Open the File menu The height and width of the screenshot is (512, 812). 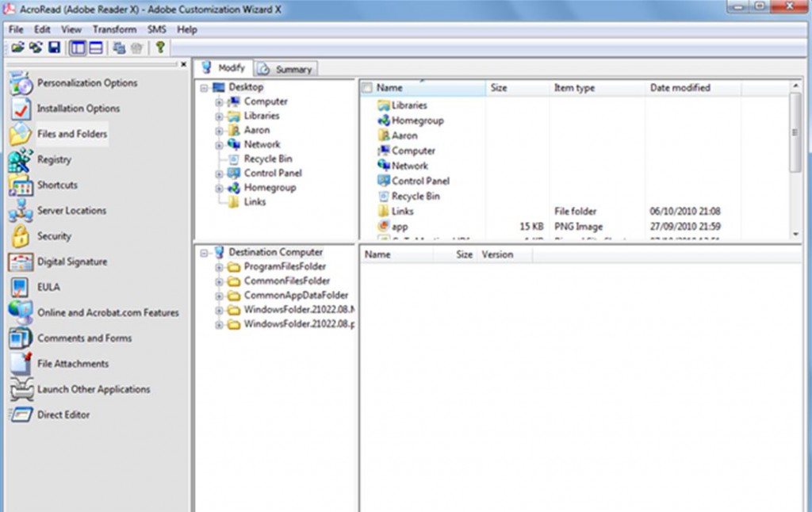[16, 29]
